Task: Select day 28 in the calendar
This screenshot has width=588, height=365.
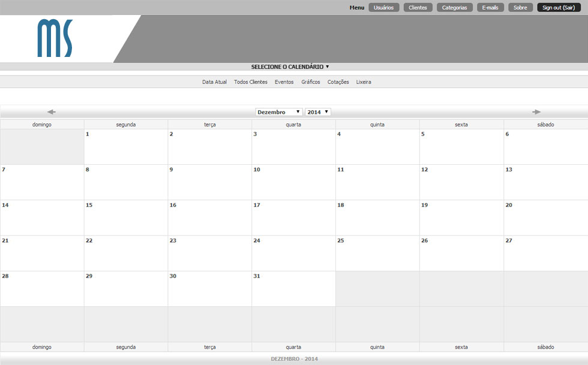Action: click(x=42, y=289)
